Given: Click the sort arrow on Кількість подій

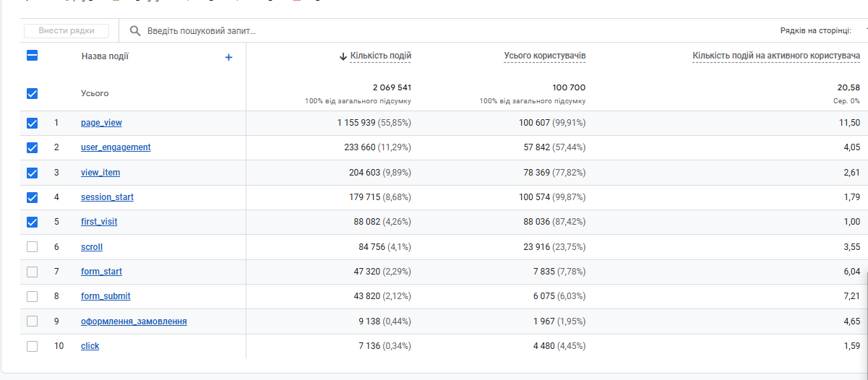Looking at the screenshot, I should (x=343, y=56).
